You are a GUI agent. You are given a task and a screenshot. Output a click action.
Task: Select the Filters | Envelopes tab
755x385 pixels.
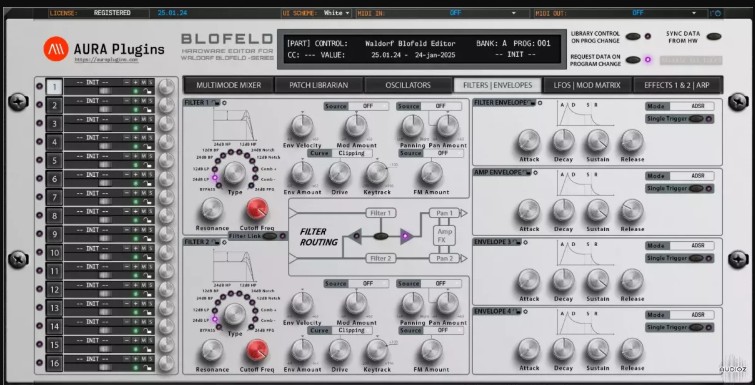[x=497, y=85]
